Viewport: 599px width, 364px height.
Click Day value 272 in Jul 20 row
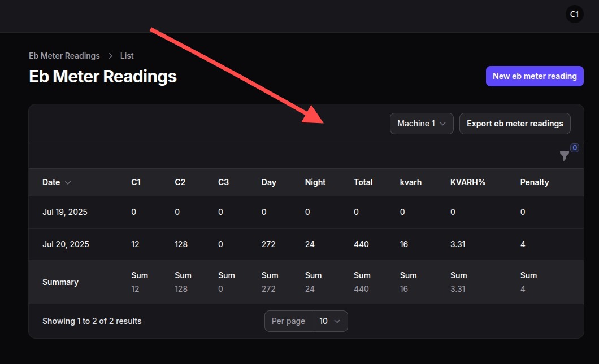[x=268, y=244]
